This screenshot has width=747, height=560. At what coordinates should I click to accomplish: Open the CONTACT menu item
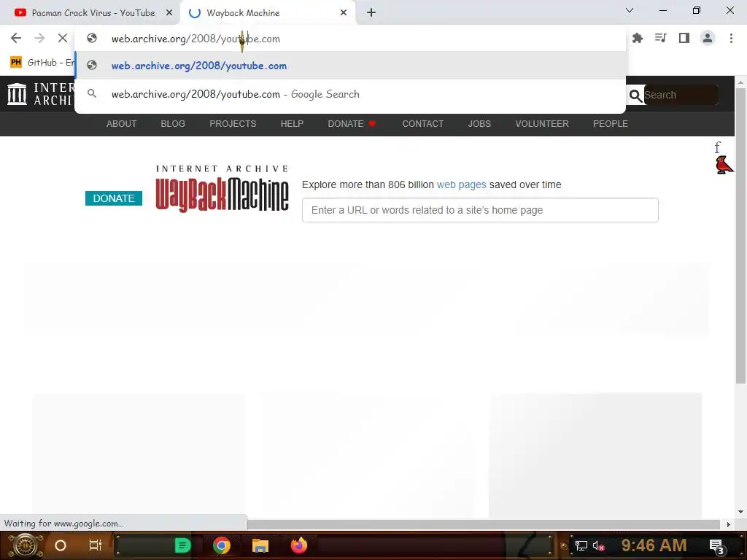point(422,124)
